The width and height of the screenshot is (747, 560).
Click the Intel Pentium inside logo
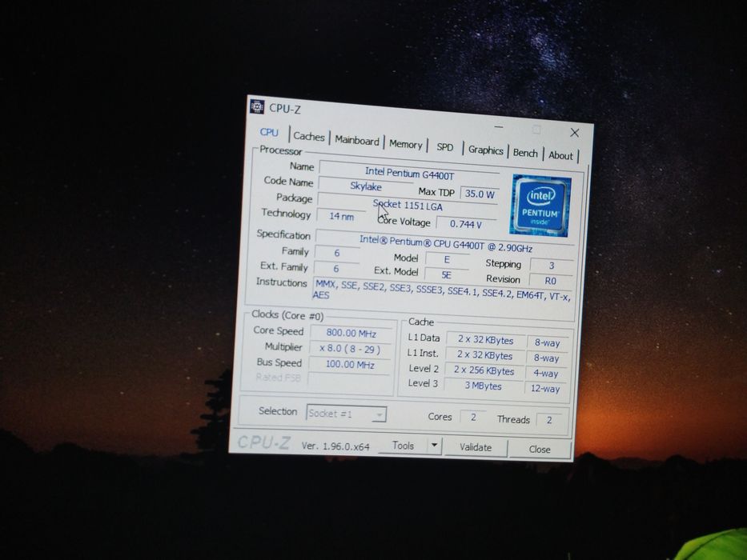[x=540, y=206]
